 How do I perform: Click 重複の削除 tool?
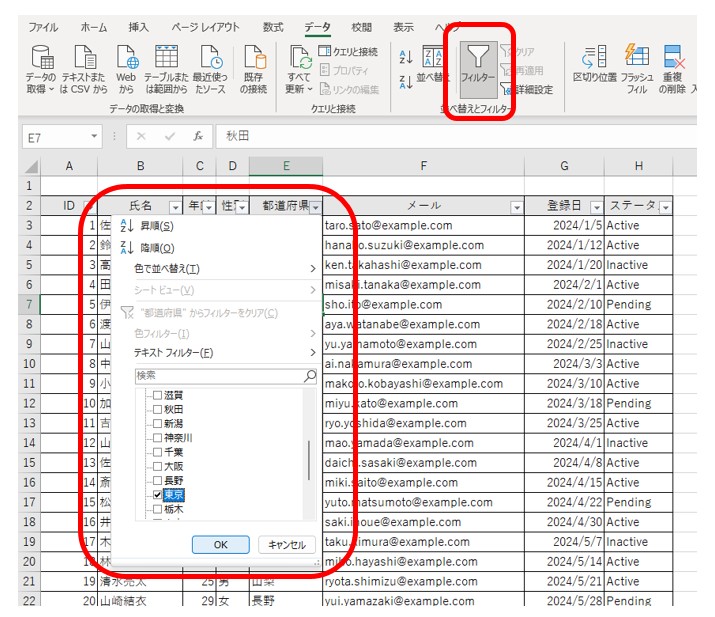click(672, 69)
